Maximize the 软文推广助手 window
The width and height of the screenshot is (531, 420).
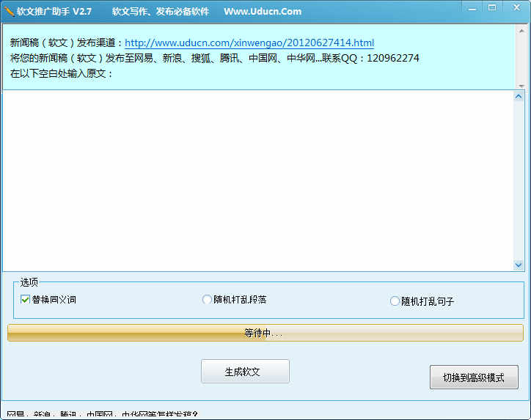(491, 7)
